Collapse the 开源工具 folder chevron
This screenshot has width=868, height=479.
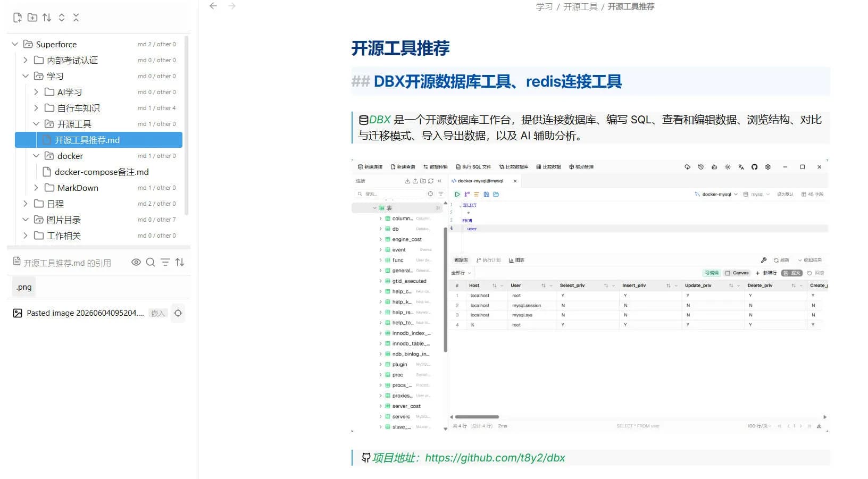36,124
